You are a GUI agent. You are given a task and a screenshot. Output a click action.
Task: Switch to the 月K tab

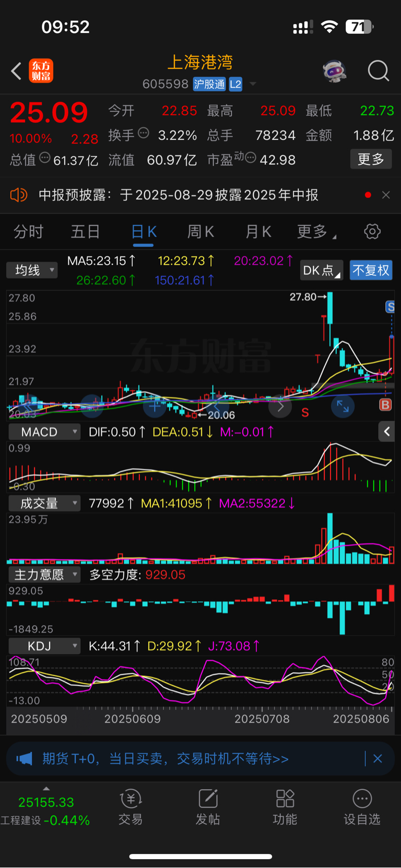click(x=258, y=231)
